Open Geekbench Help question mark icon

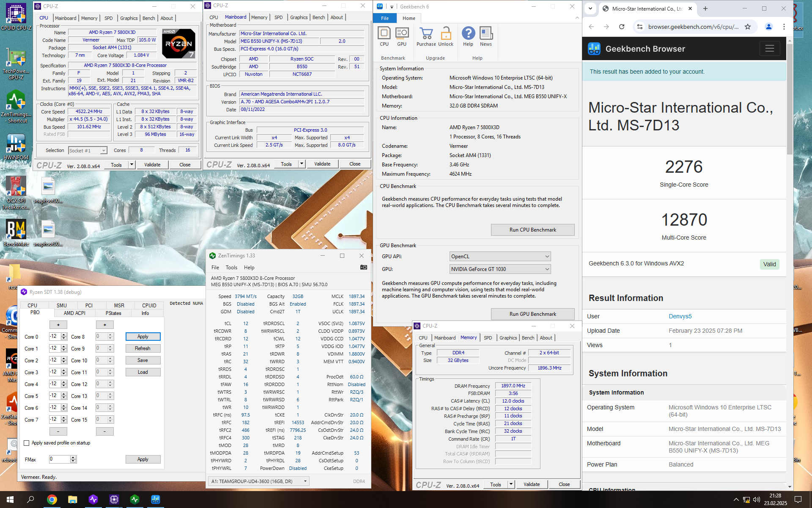click(x=468, y=36)
